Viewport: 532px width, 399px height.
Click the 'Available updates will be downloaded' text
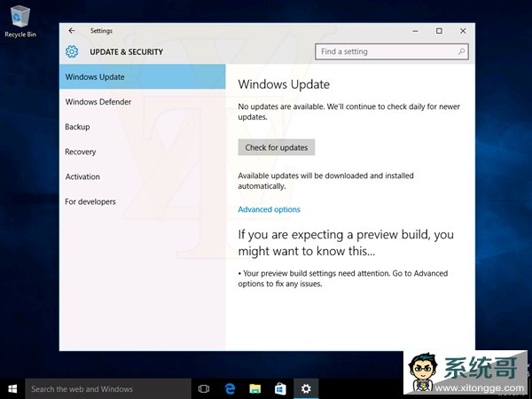coord(325,181)
